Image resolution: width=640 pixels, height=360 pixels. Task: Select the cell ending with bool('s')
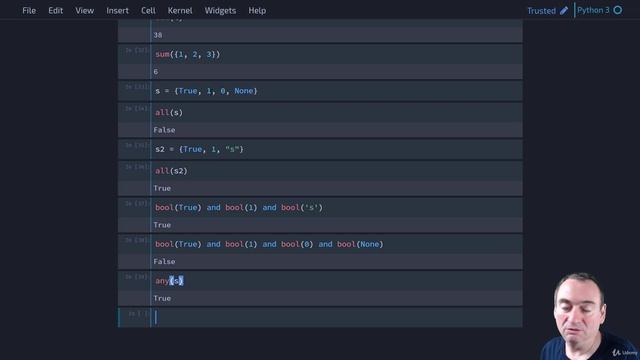tap(337, 208)
